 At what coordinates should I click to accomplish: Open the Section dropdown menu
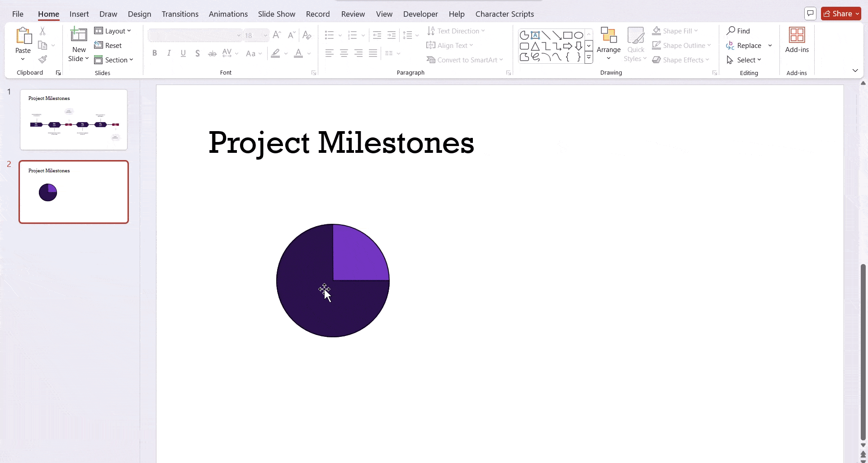114,60
